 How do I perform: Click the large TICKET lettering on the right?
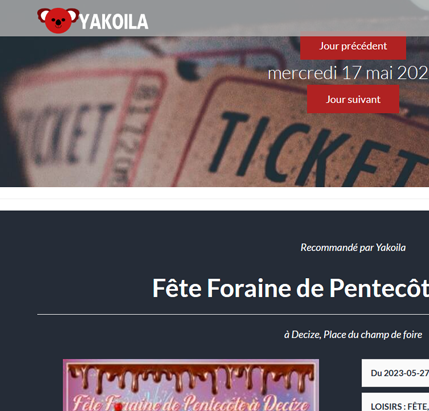pos(317,150)
